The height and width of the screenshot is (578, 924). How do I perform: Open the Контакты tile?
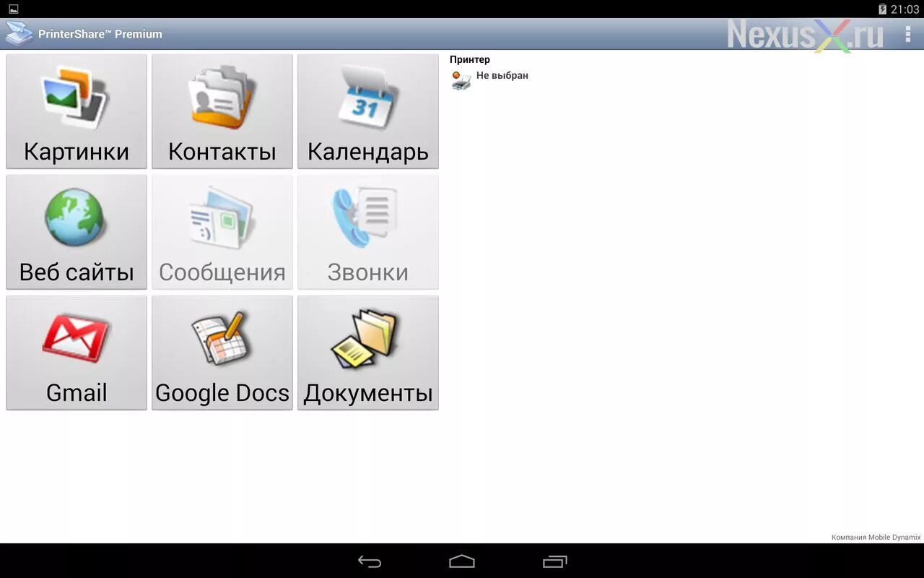222,111
